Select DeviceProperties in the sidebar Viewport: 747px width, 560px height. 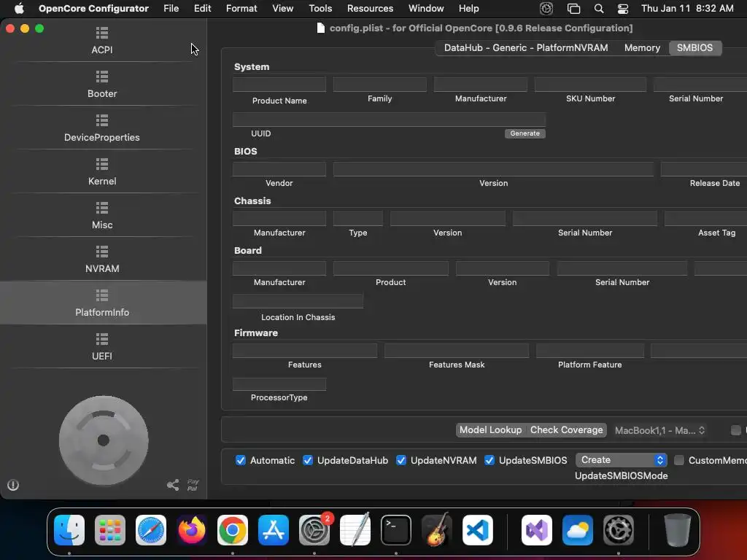tap(102, 128)
